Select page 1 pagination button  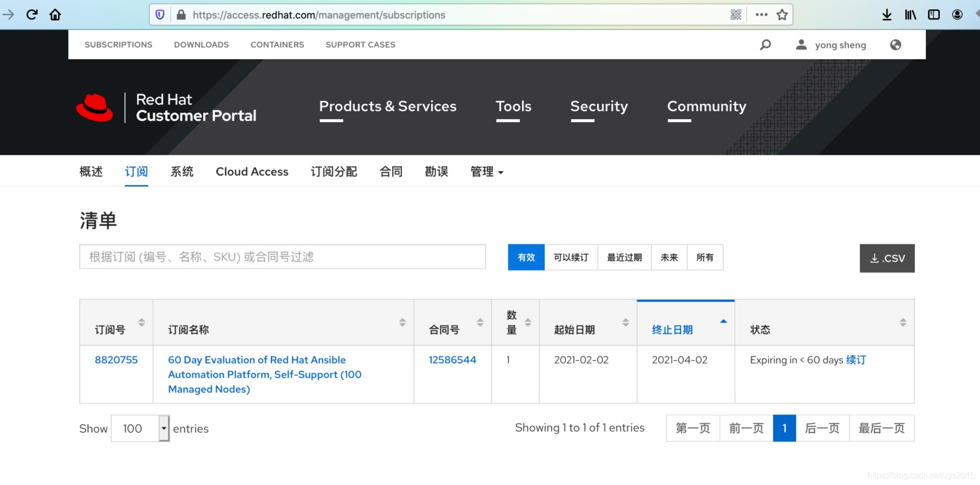click(785, 428)
